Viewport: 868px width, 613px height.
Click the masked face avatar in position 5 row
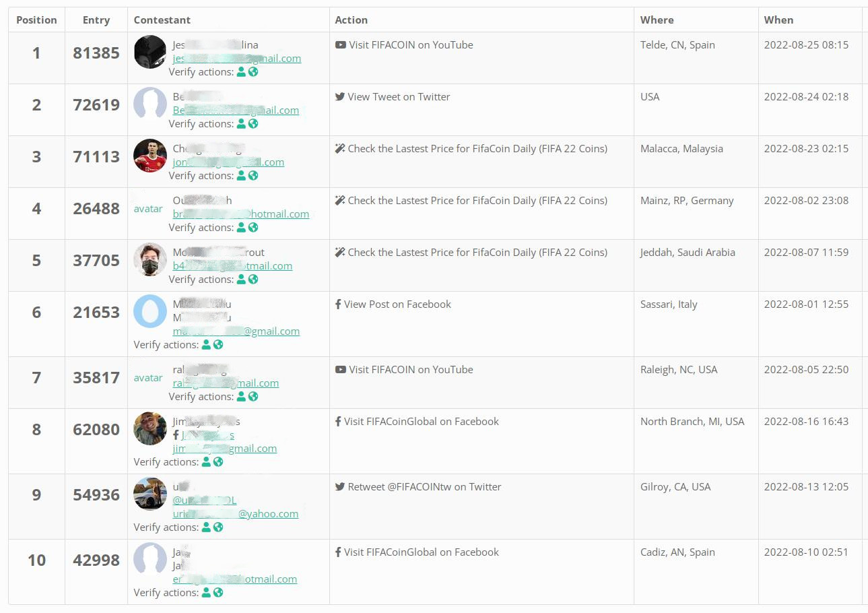[150, 259]
